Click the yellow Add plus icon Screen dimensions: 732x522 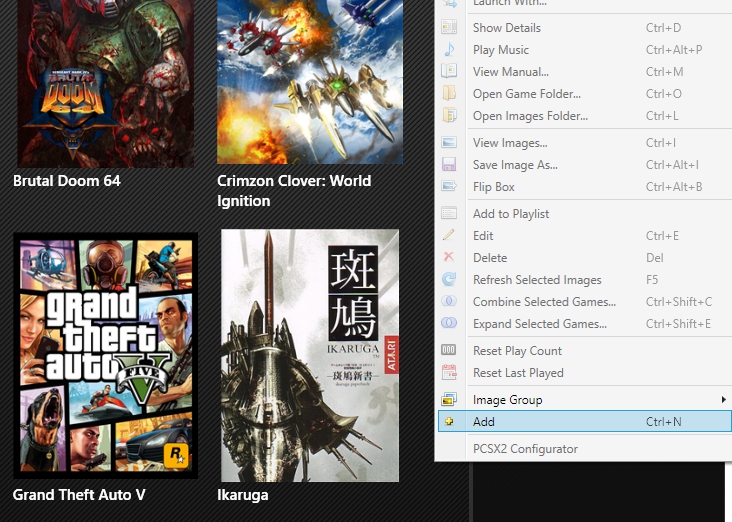click(x=449, y=421)
